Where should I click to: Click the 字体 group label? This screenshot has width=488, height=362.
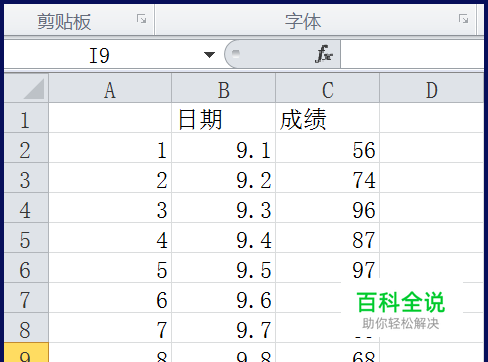[x=303, y=22]
